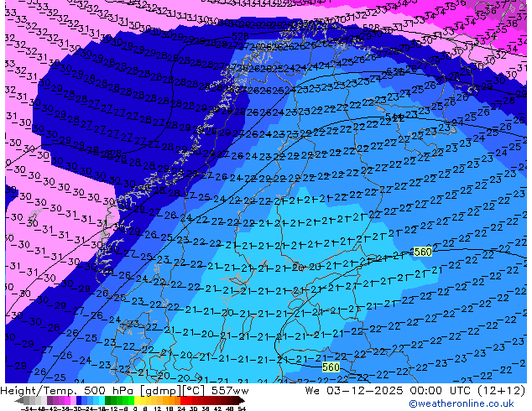Click the highlighted 560 label at bottom
532x411 pixels.
coord(331,367)
